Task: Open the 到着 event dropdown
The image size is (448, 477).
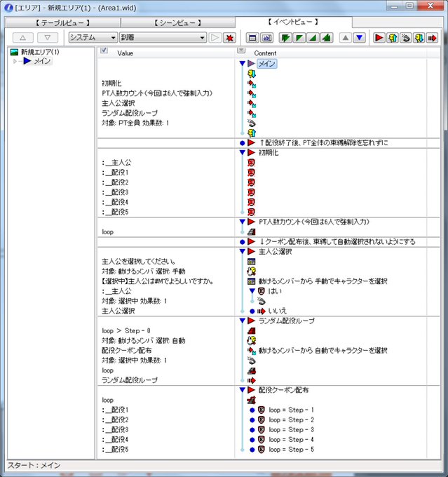Action: (163, 38)
